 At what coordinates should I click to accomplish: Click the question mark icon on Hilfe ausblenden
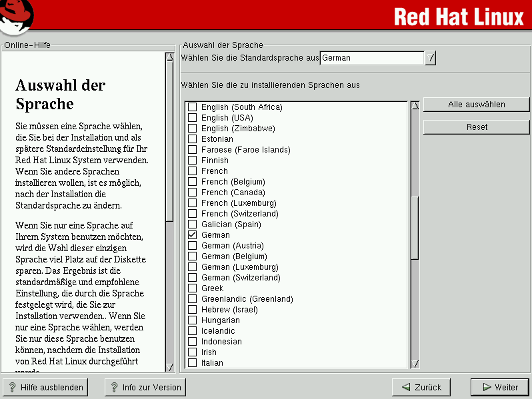point(12,387)
